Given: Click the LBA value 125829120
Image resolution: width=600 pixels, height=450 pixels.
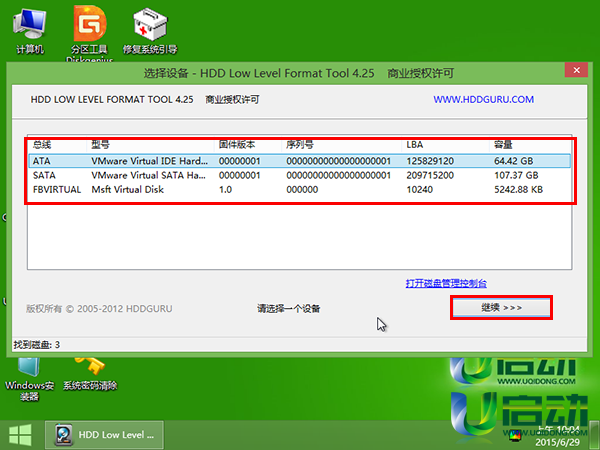Looking at the screenshot, I should (x=430, y=161).
